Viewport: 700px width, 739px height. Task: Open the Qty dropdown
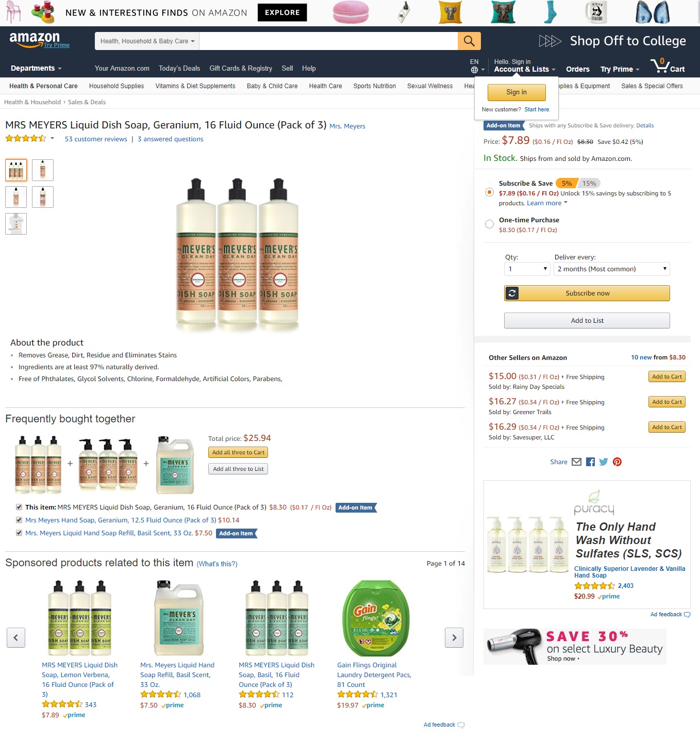(x=527, y=269)
